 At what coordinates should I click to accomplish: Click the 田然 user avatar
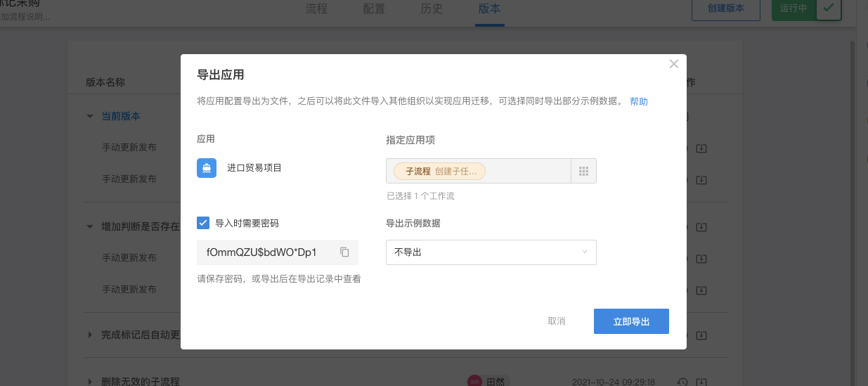click(474, 381)
